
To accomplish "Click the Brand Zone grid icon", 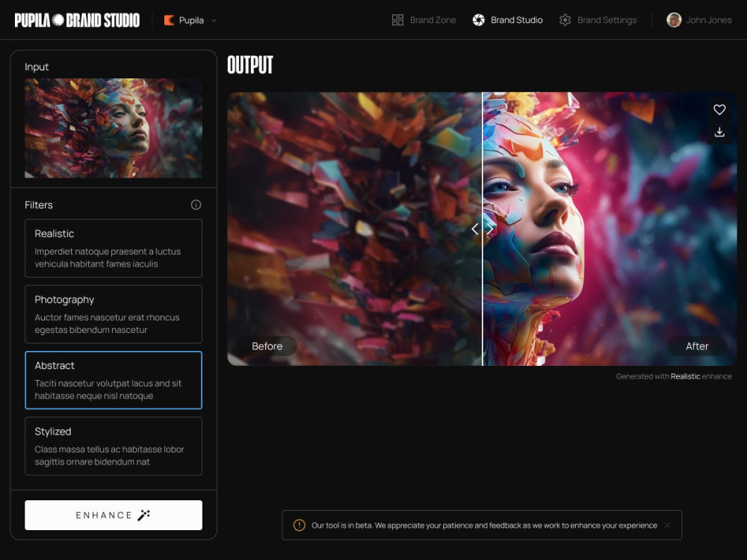I will click(x=397, y=20).
